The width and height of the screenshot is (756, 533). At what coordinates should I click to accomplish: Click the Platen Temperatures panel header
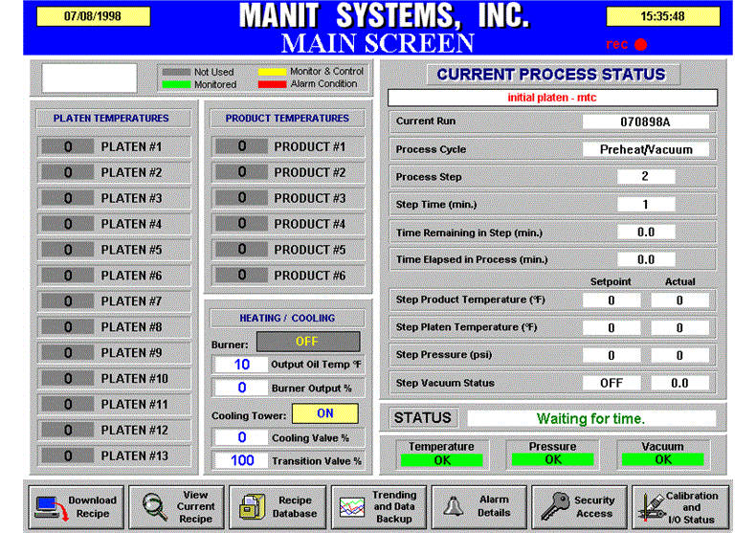[x=111, y=119]
